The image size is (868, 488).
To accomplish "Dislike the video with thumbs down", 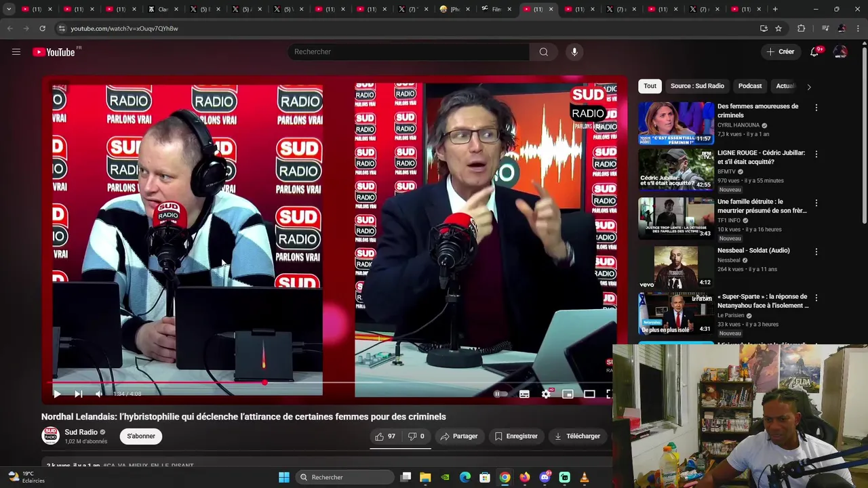I will [416, 436].
